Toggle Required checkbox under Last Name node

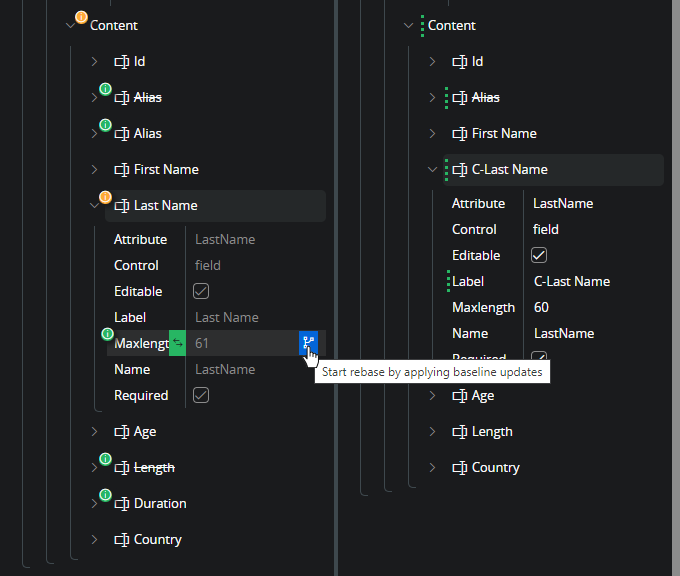(x=201, y=395)
